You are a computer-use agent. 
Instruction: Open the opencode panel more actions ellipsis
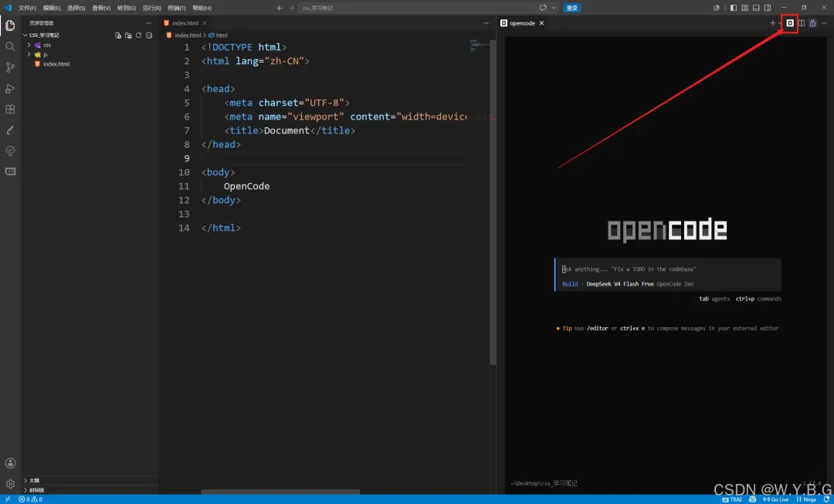[x=824, y=23]
